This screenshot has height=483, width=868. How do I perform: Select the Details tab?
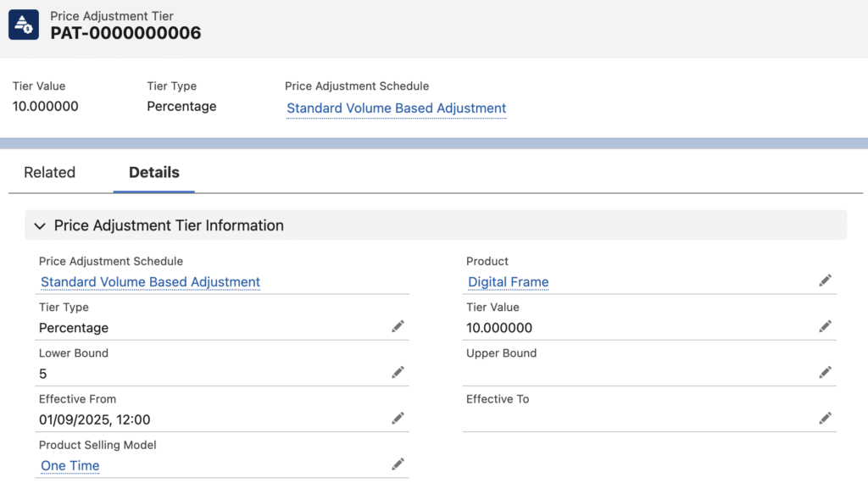tap(153, 172)
